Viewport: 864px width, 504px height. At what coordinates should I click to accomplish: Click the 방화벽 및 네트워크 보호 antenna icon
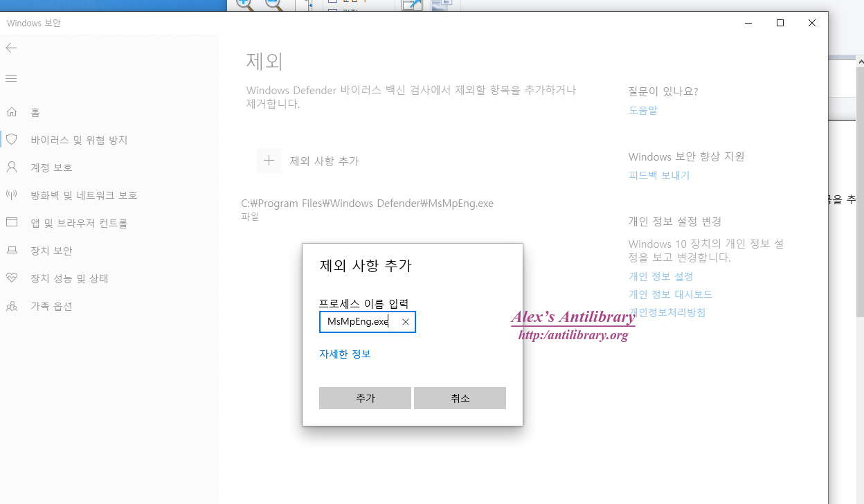pos(11,195)
